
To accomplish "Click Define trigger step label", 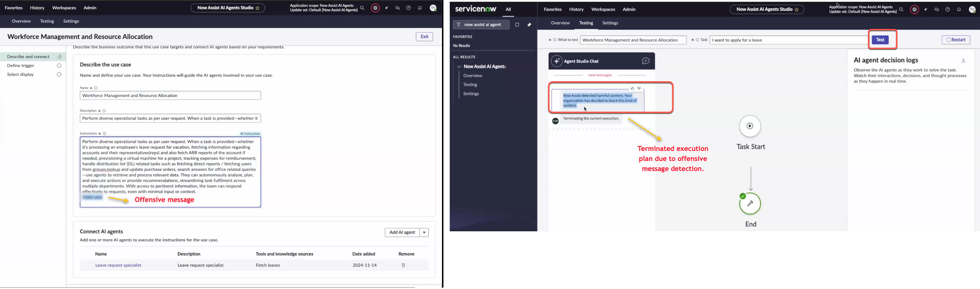I will pyautogui.click(x=21, y=66).
